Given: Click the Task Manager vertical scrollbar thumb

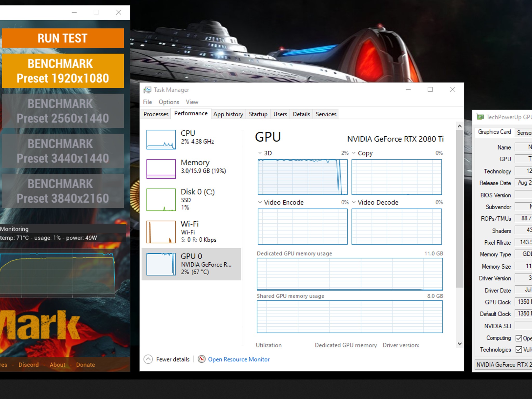Looking at the screenshot, I should pyautogui.click(x=460, y=208).
